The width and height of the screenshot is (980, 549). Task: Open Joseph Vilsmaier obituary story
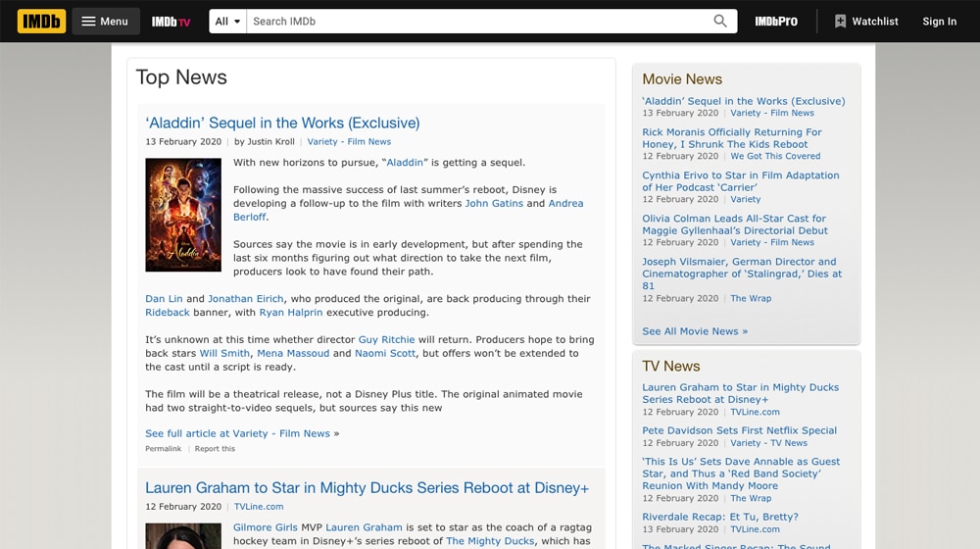[742, 274]
